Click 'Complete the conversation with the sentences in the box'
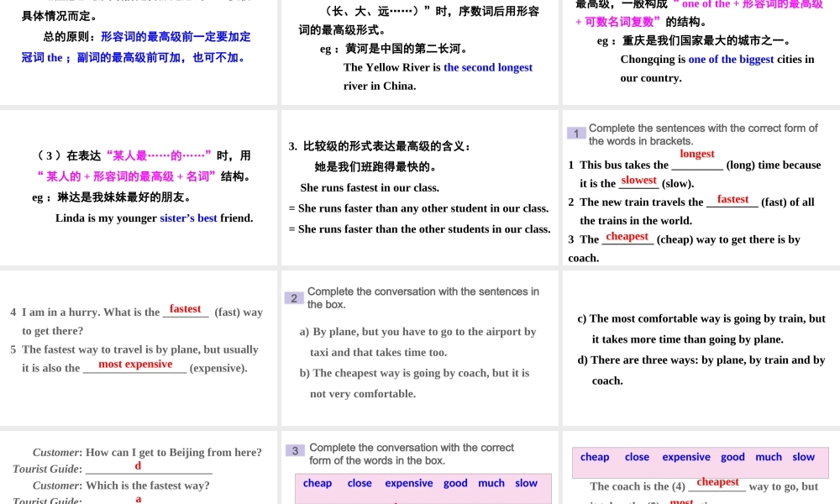Viewport: 840px width, 504px height. [x=423, y=298]
